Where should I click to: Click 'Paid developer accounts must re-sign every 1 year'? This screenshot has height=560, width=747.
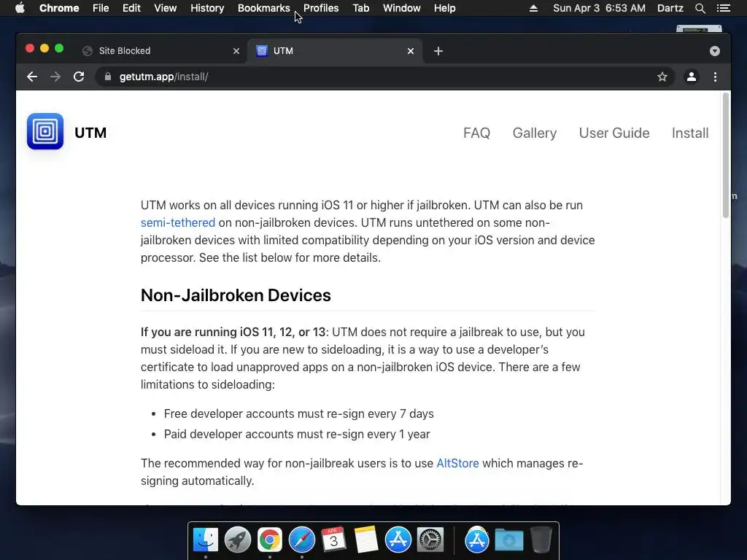(297, 435)
